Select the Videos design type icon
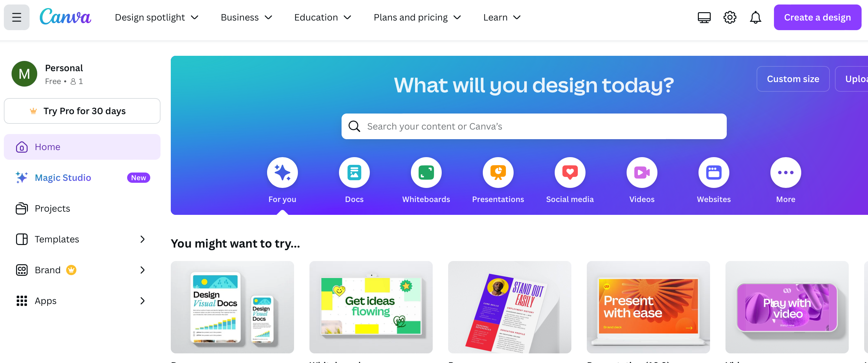868x363 pixels. (642, 172)
